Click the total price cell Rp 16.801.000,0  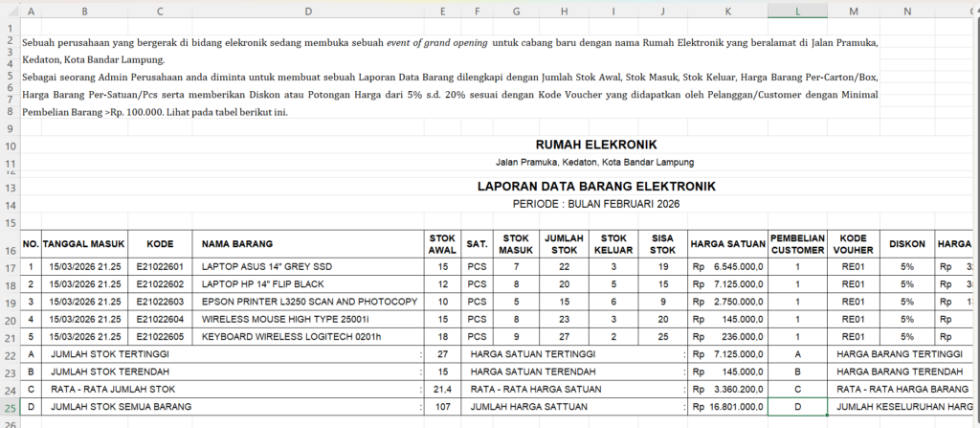(728, 407)
